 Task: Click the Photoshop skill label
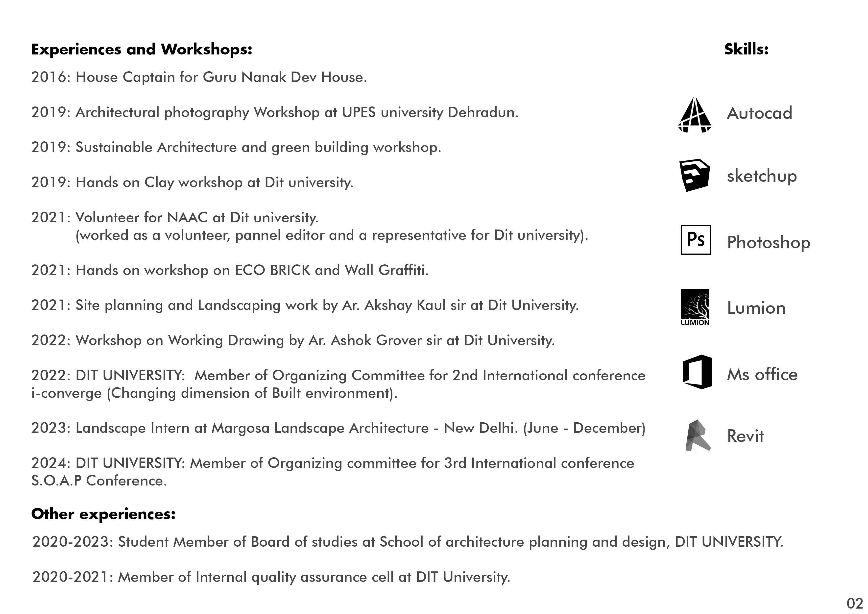(768, 242)
